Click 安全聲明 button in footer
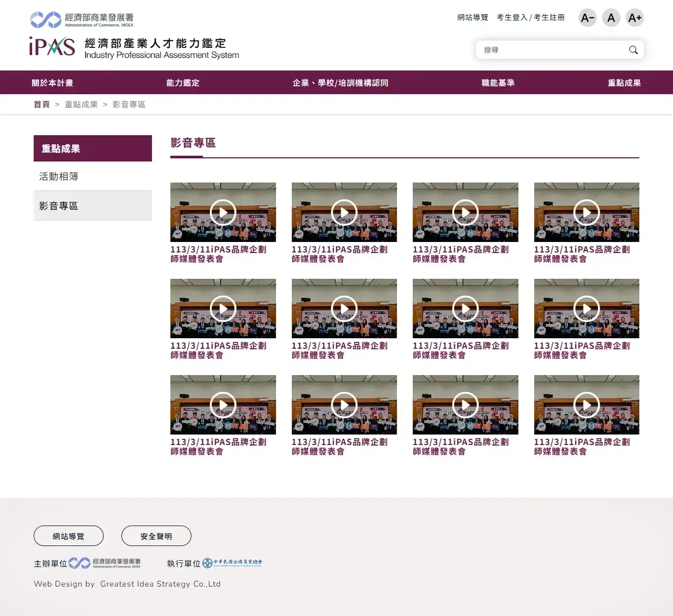 (x=156, y=536)
